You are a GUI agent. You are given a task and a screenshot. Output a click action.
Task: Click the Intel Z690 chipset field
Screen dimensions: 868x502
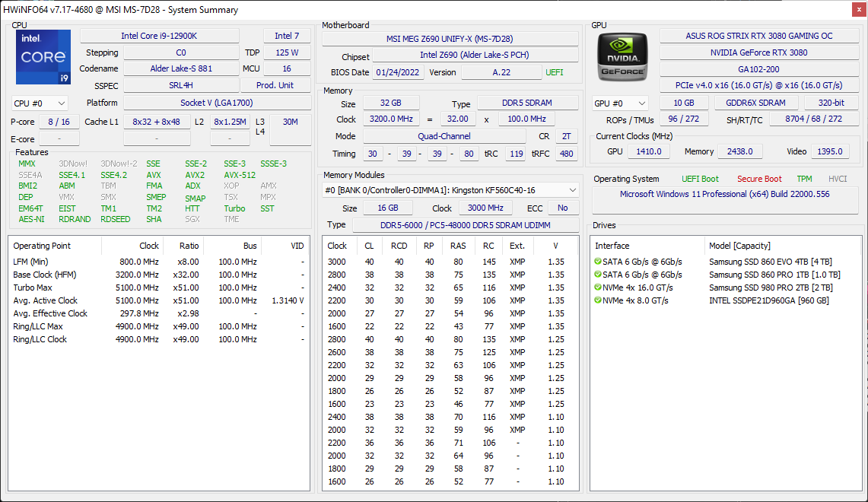(475, 55)
